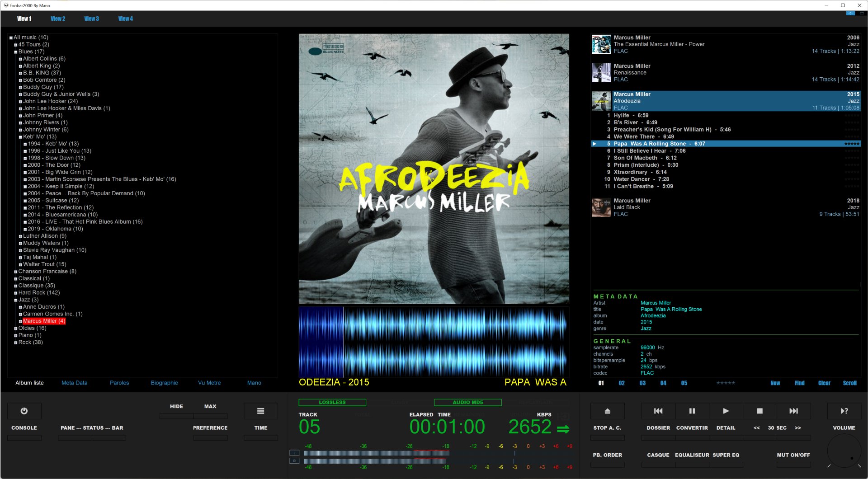Click the power icon above CONSOLE

pos(24,411)
